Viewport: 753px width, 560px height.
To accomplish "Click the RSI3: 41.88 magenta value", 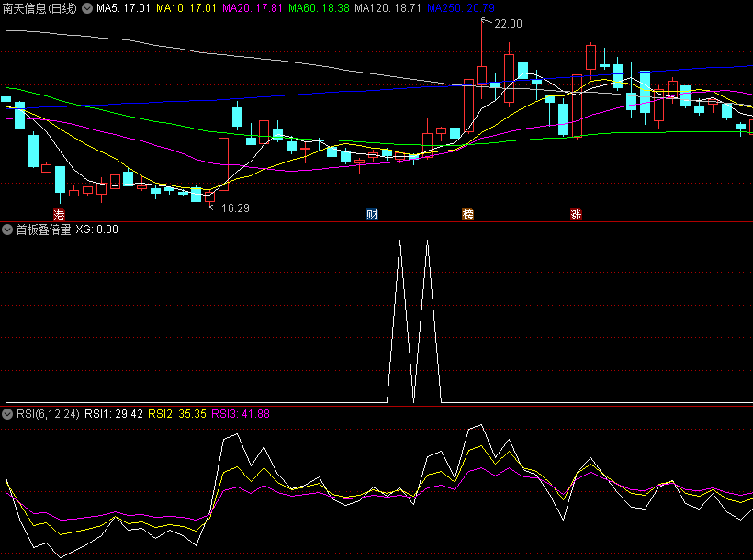I will coord(241,414).
